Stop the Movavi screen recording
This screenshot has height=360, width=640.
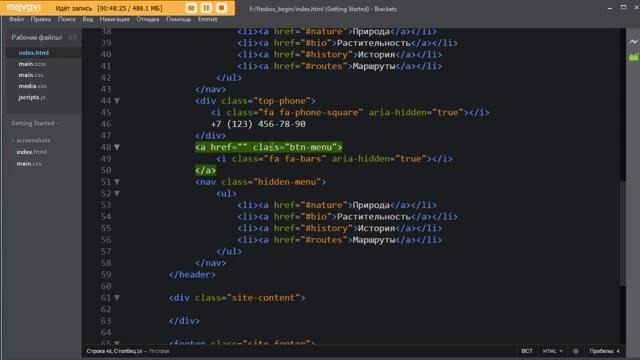coord(222,8)
